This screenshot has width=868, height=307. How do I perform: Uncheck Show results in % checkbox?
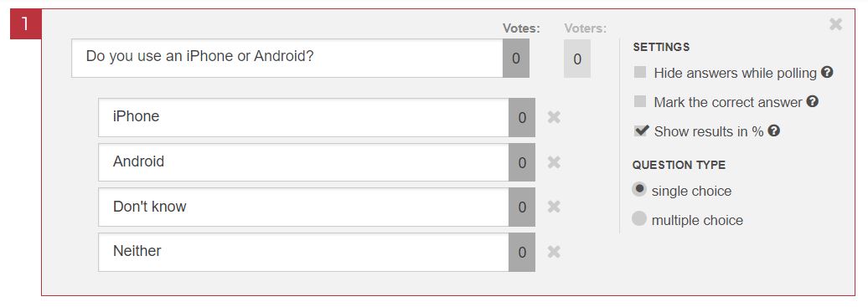click(x=641, y=130)
